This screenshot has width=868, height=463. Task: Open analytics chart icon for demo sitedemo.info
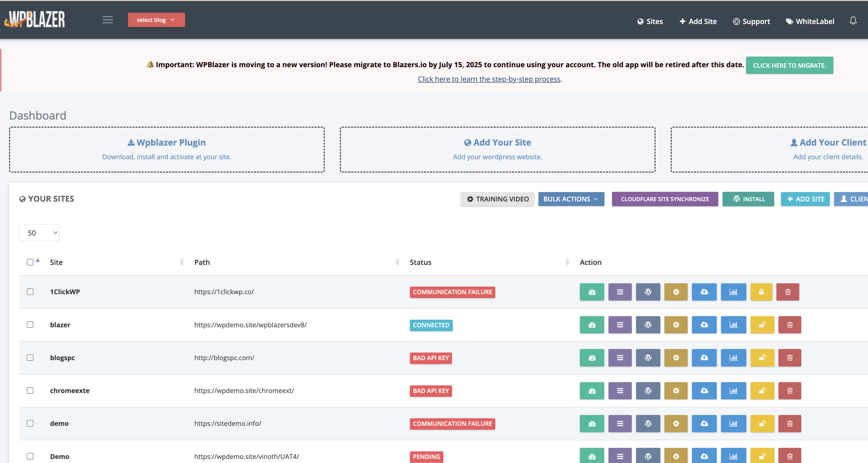point(733,424)
